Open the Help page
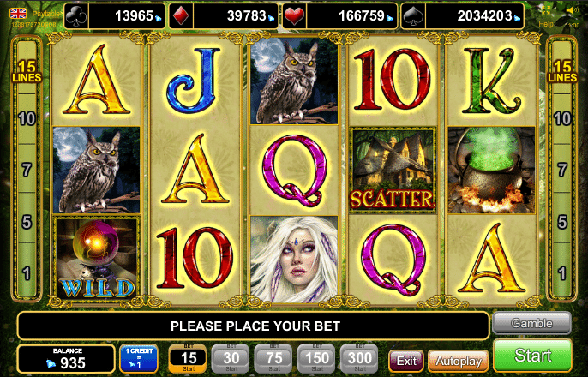The width and height of the screenshot is (588, 377). [546, 24]
